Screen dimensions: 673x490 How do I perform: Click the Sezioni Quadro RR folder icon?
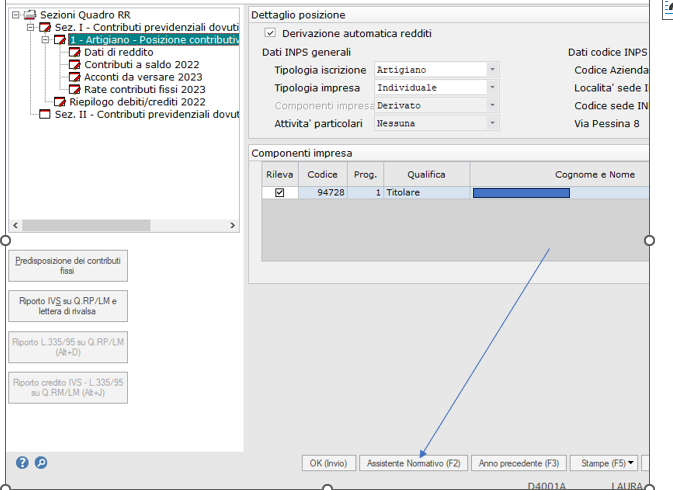(x=30, y=15)
